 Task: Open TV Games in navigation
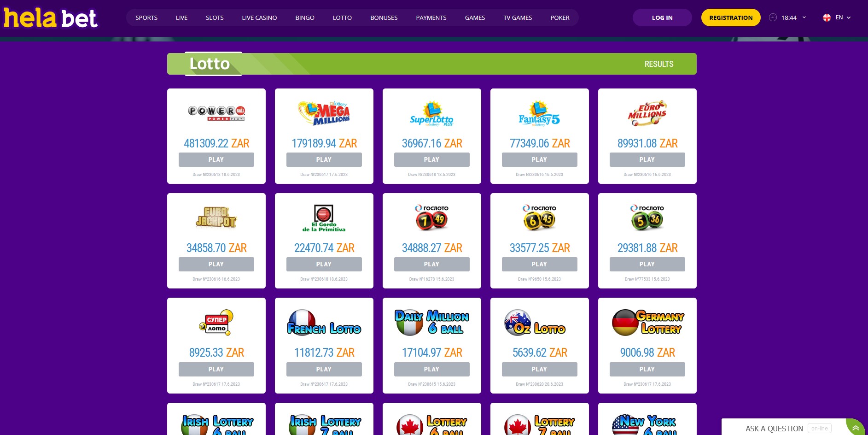518,18
